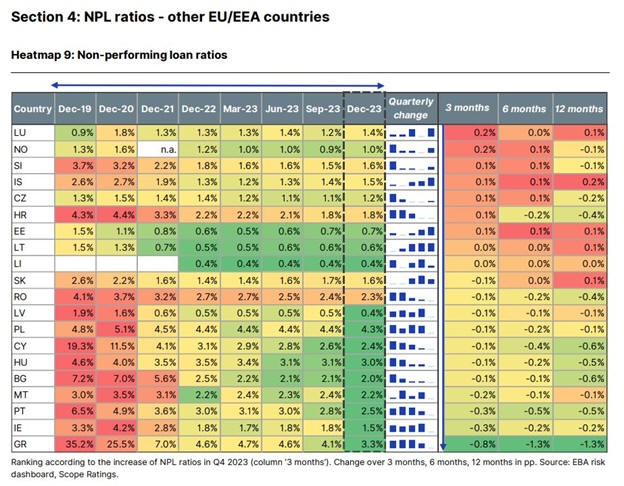Click the dashed Dec-23 column header
624x486 pixels.
coord(363,108)
